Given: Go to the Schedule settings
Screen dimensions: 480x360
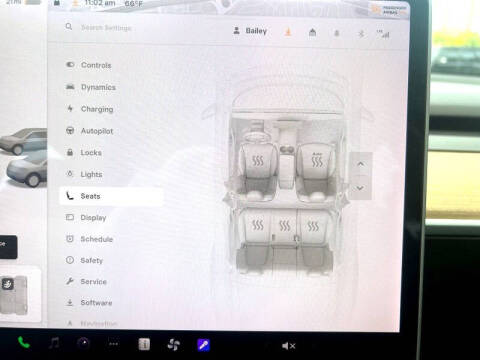Looking at the screenshot, I should coord(111,239).
